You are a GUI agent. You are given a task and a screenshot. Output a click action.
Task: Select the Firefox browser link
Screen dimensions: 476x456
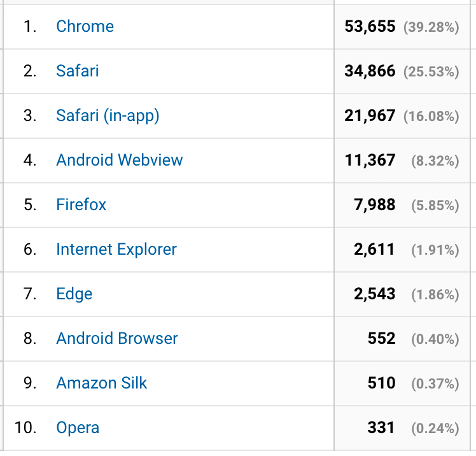pyautogui.click(x=81, y=204)
